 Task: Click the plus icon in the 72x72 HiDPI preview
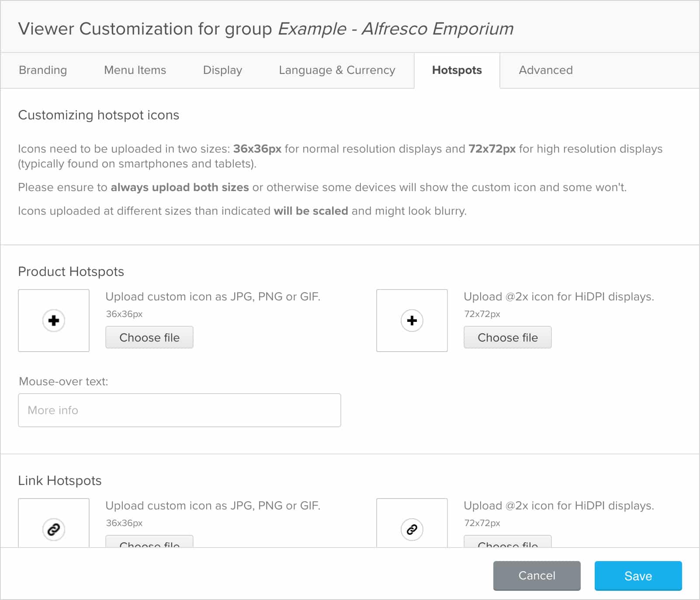pyautogui.click(x=411, y=321)
